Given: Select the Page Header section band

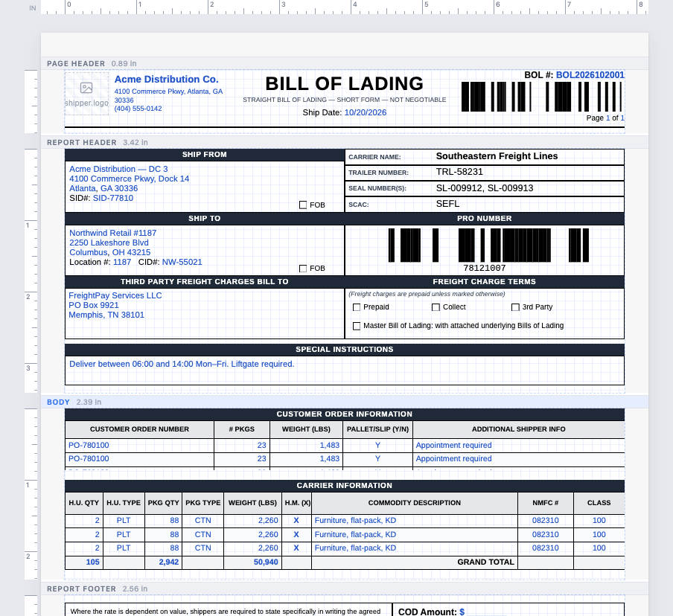Looking at the screenshot, I should 344,63.
